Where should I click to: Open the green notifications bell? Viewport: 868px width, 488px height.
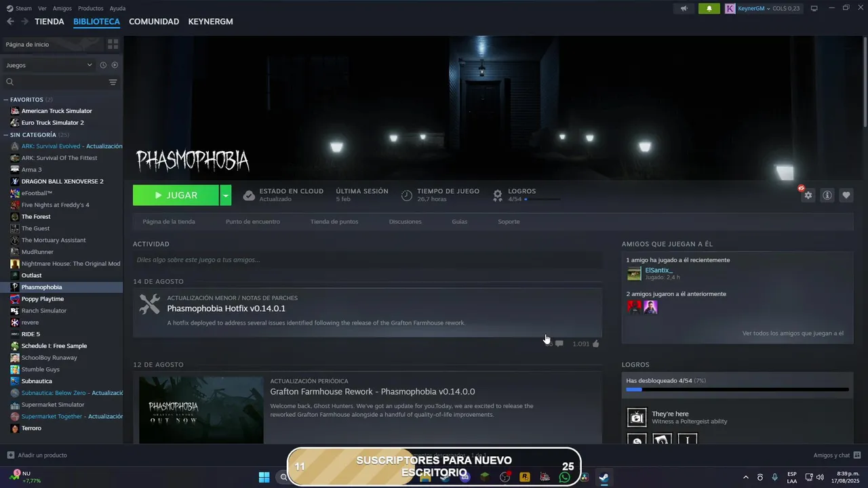coord(709,8)
